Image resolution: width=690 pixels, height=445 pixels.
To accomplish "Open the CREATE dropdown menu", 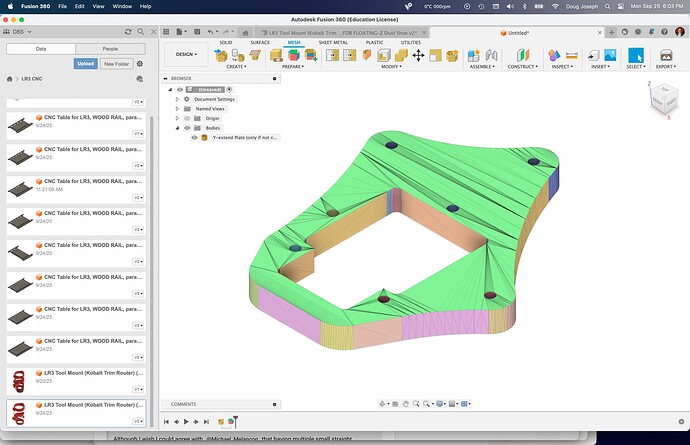I will tap(236, 66).
